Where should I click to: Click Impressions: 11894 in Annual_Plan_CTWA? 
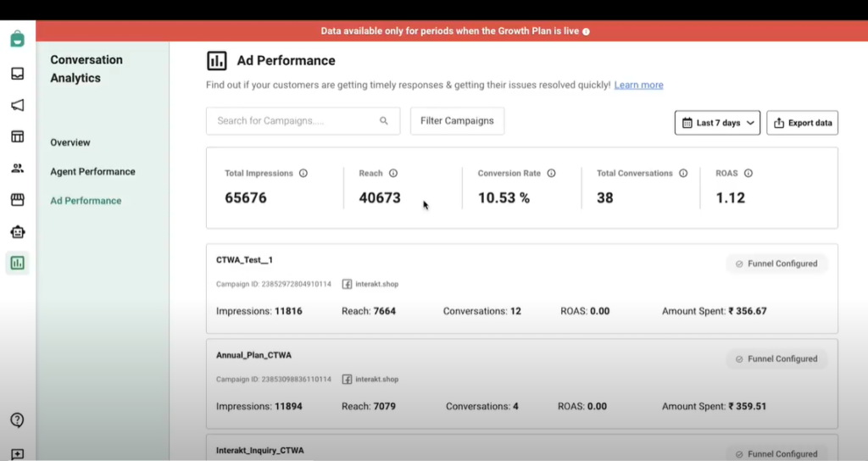[259, 406]
